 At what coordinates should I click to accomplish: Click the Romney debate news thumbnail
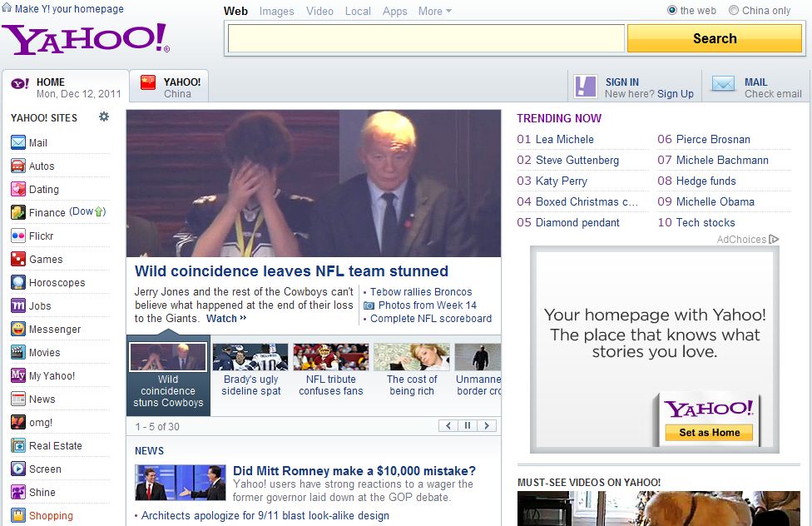[x=181, y=483]
